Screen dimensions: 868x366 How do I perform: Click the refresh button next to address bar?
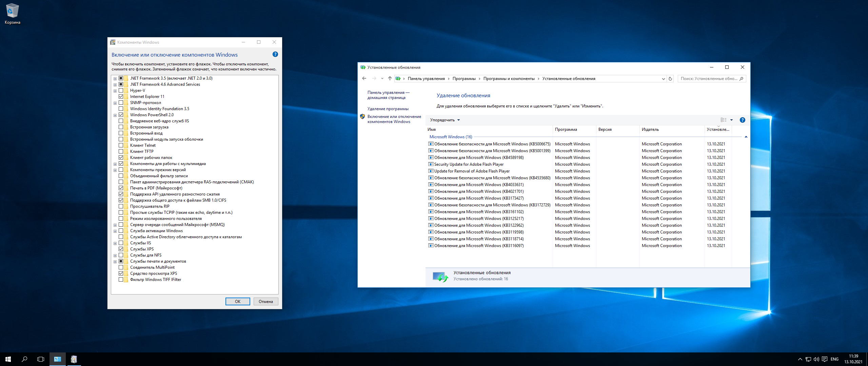point(670,79)
